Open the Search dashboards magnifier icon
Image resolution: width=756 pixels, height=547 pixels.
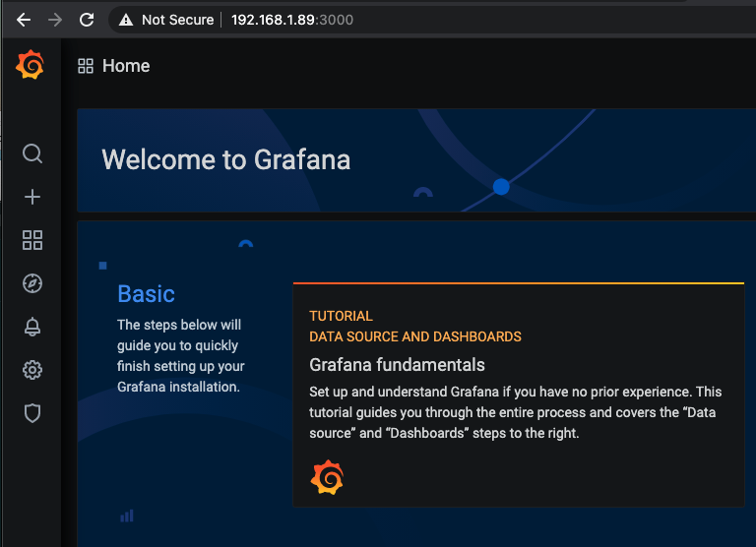[32, 153]
